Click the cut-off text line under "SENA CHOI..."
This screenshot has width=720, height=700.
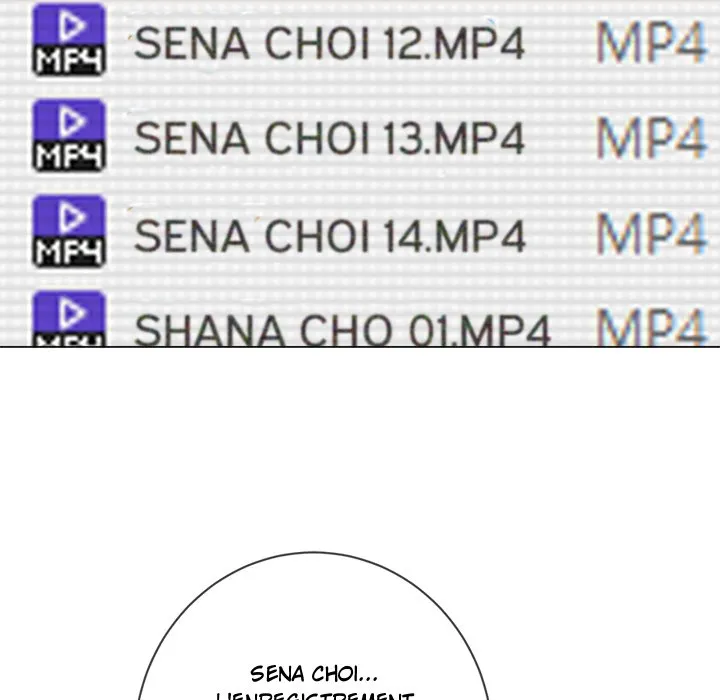click(x=314, y=696)
